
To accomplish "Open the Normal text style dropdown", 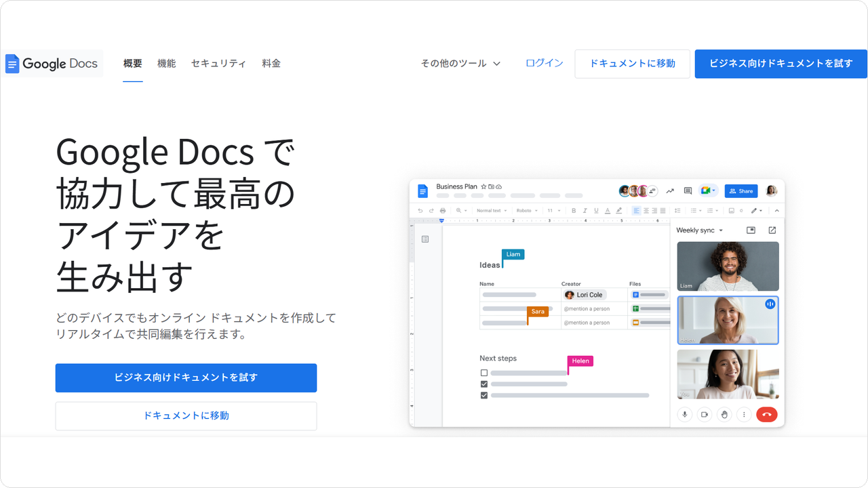I will tap(490, 211).
